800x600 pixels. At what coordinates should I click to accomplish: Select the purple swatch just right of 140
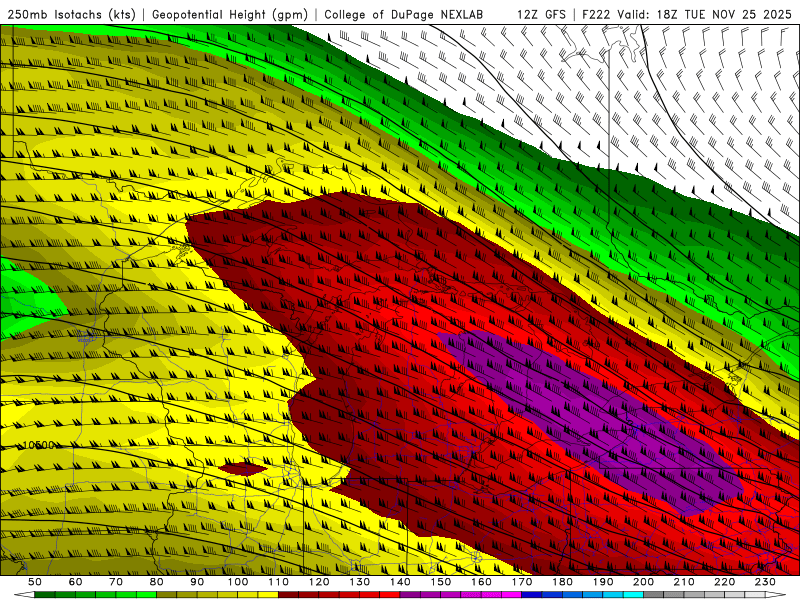coord(410,595)
